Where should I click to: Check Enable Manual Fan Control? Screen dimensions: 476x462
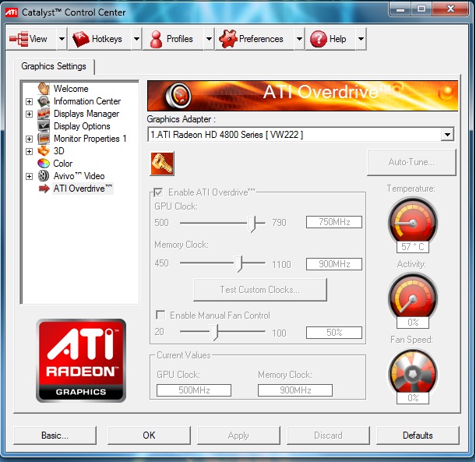(160, 315)
